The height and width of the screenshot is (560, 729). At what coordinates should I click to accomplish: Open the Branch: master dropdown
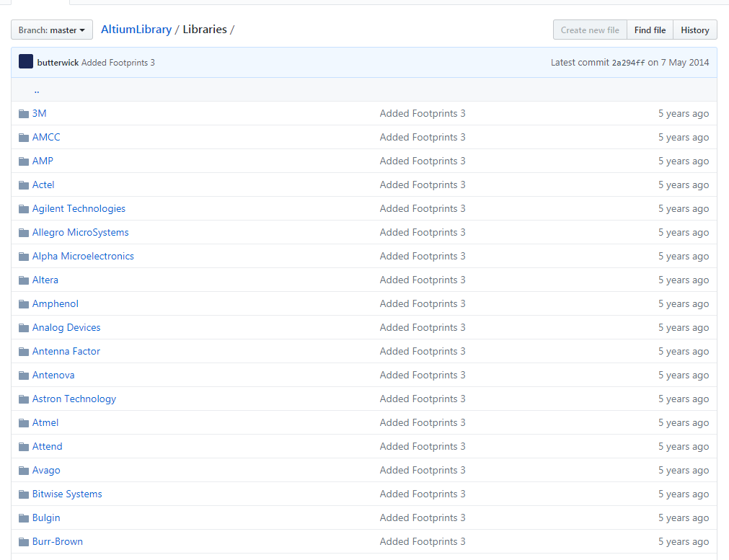52,30
